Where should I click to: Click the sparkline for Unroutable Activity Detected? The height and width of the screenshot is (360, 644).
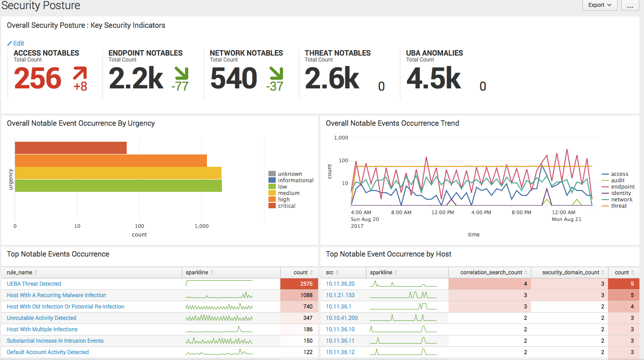coord(219,318)
